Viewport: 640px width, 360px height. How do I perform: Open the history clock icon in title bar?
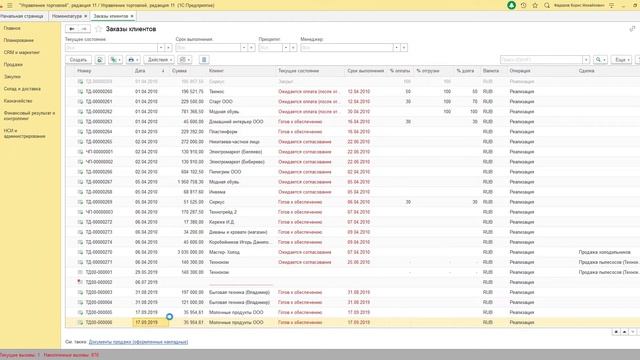tap(524, 5)
